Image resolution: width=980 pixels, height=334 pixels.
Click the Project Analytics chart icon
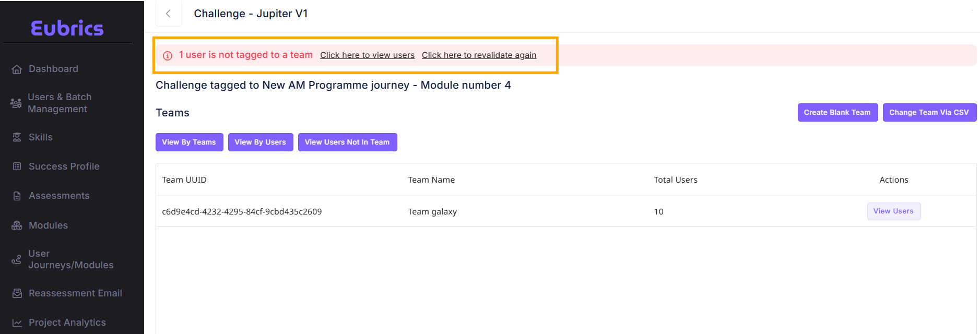(x=17, y=323)
